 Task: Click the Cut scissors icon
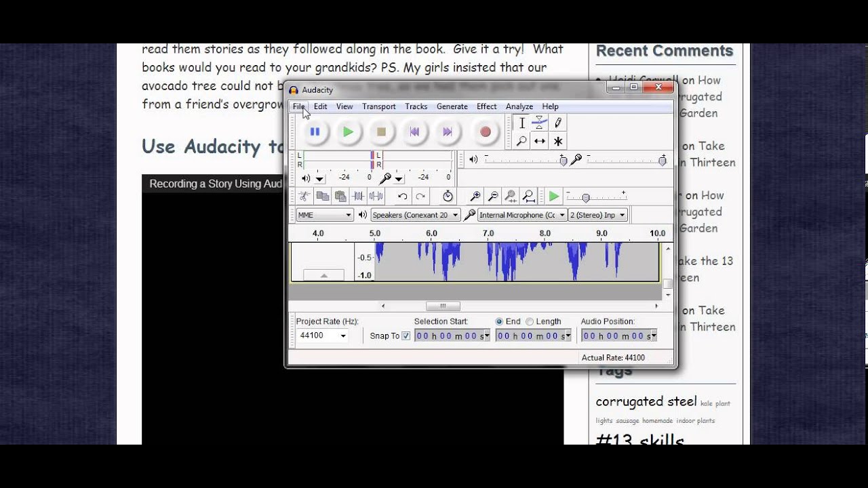[x=304, y=197]
